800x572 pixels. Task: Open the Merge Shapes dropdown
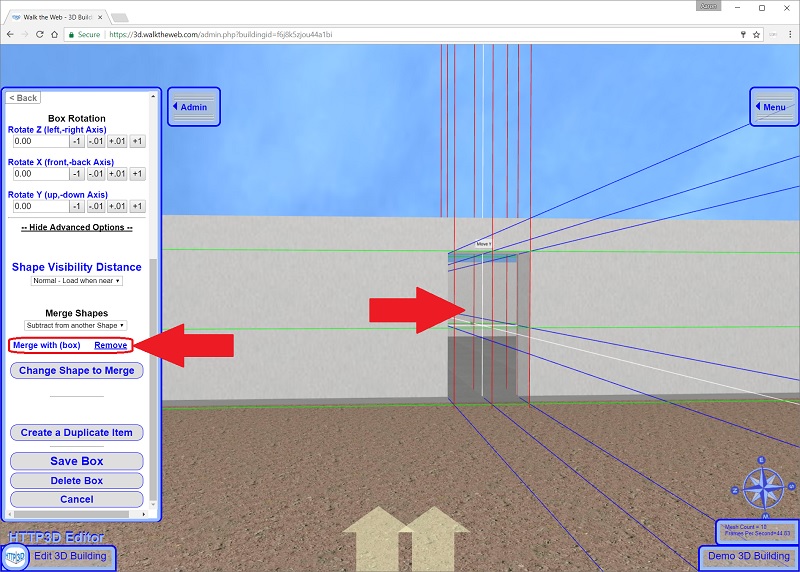(x=76, y=326)
